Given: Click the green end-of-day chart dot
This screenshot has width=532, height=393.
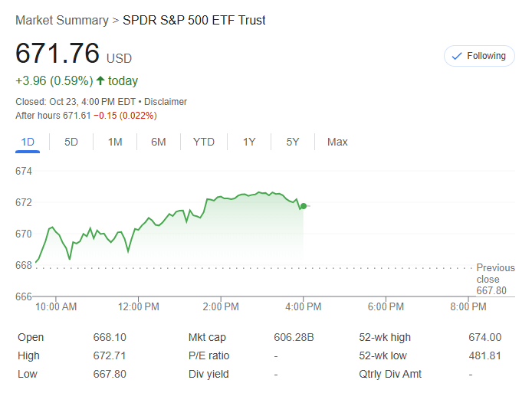Looking at the screenshot, I should [x=304, y=206].
